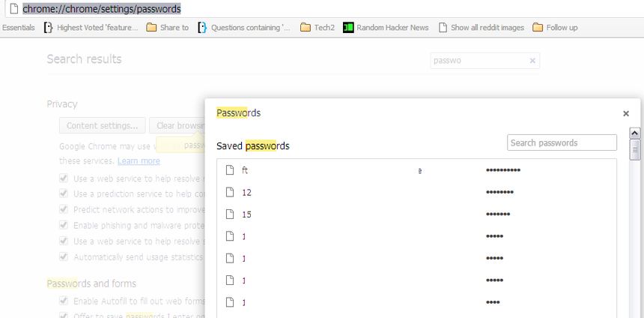Click the page icon in the address bar
Viewport: 644px width, 318px height.
click(13, 9)
